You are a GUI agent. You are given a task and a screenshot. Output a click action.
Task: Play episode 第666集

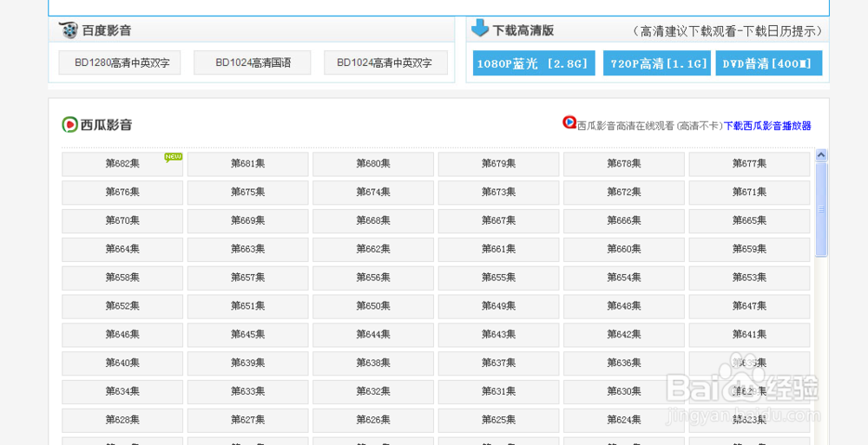tap(624, 221)
